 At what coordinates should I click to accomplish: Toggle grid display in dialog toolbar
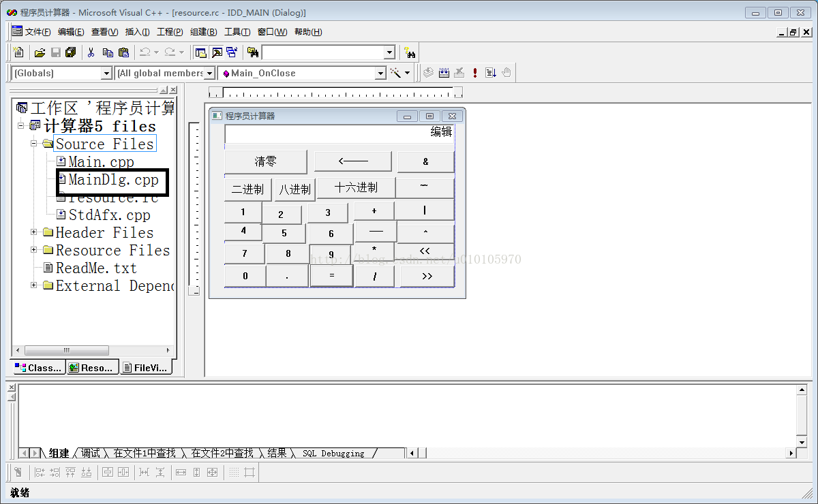pyautogui.click(x=233, y=472)
